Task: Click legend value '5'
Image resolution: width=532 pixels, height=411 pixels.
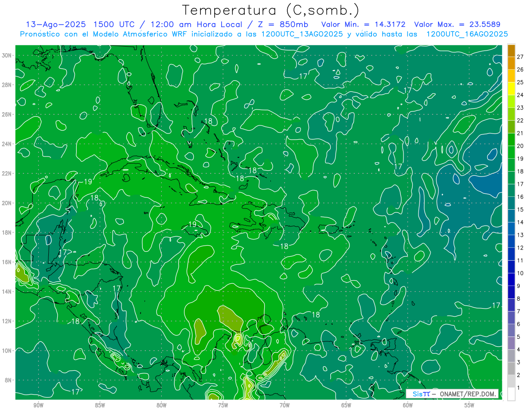Action: [519, 337]
